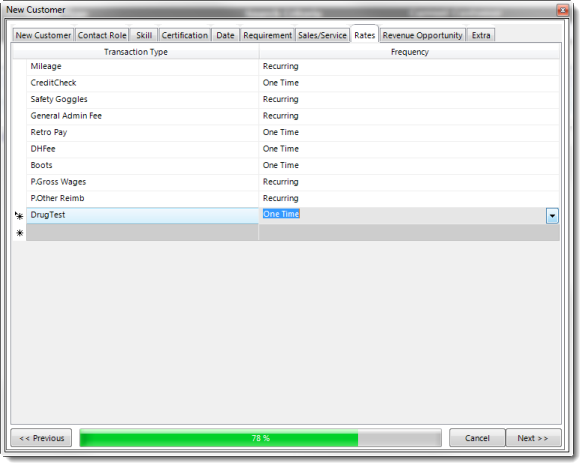Click the << Previous button

tap(41, 438)
